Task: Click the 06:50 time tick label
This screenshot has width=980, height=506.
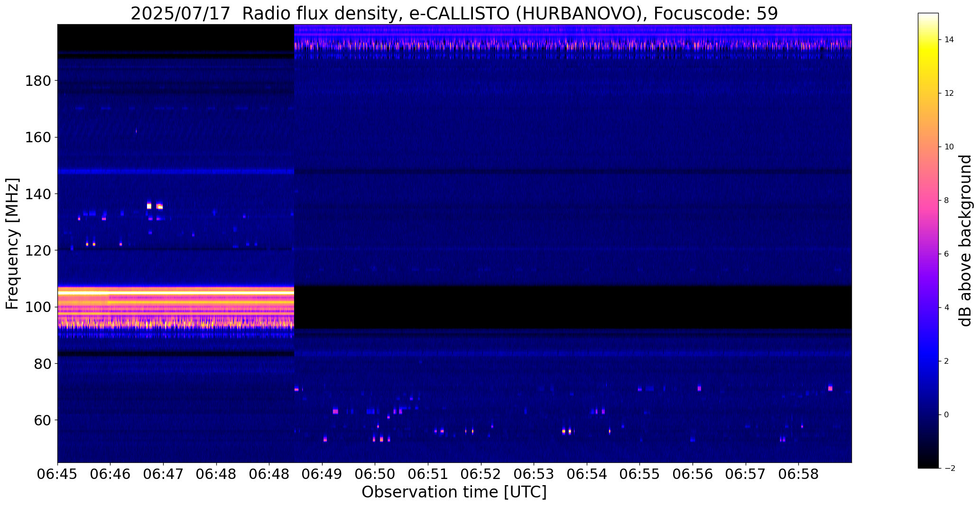Action: 375,474
